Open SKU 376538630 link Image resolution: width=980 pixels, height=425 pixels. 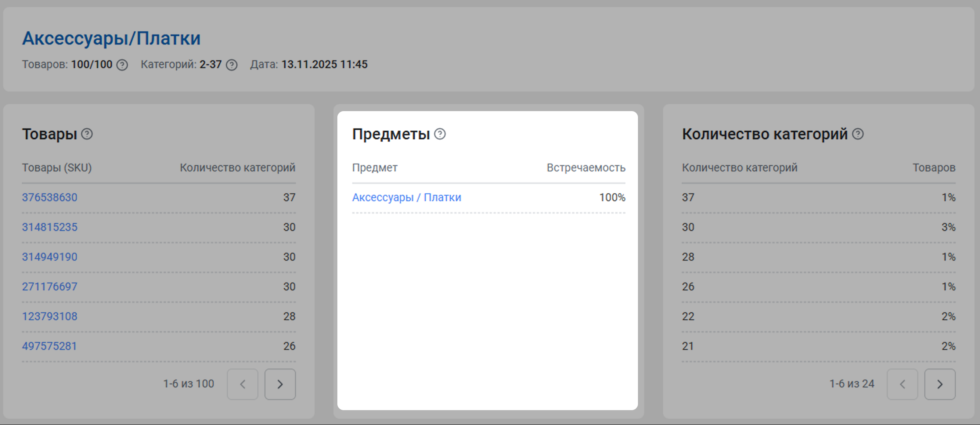coord(50,197)
